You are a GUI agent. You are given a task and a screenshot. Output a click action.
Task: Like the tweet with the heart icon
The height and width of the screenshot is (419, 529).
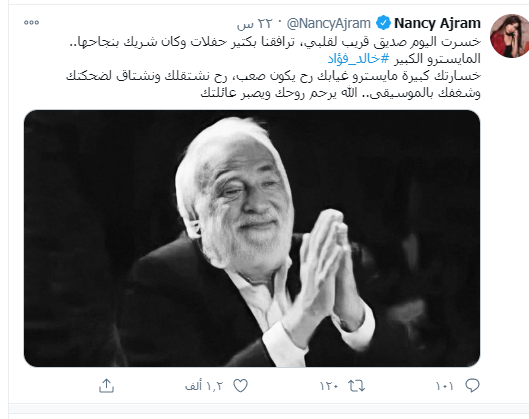(241, 386)
